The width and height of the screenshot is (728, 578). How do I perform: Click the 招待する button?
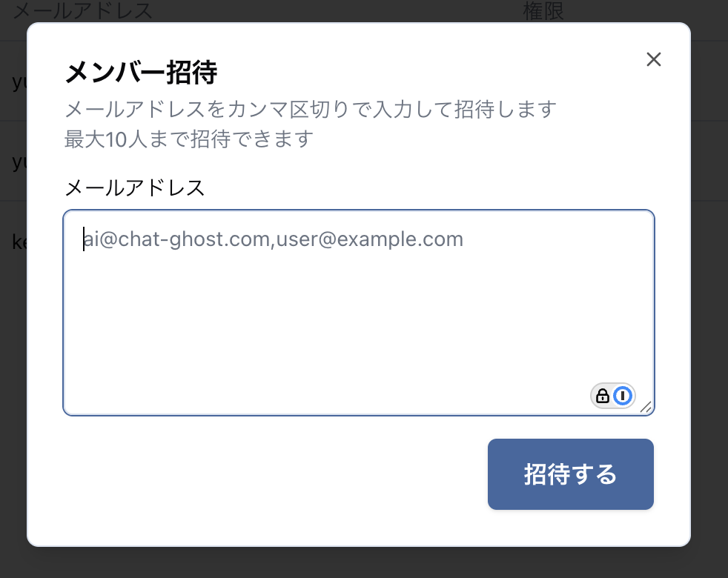571,474
